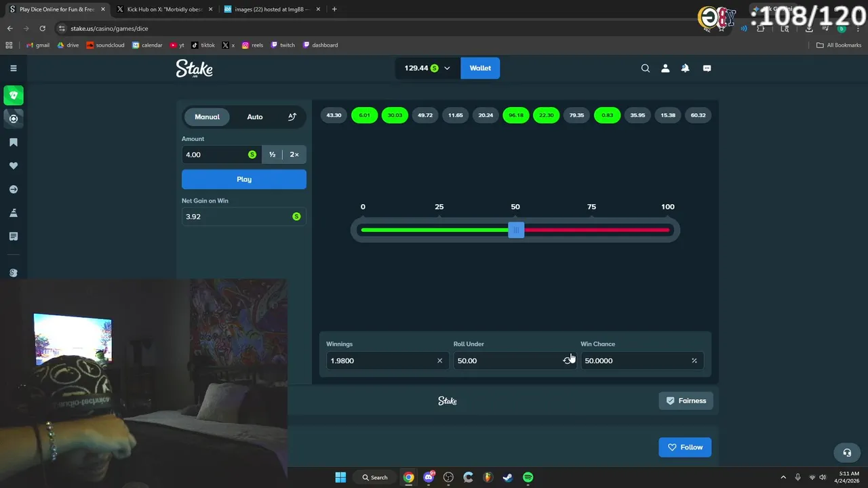Open the chat bubble icon
Viewport: 868px width, 488px height.
pyautogui.click(x=707, y=68)
